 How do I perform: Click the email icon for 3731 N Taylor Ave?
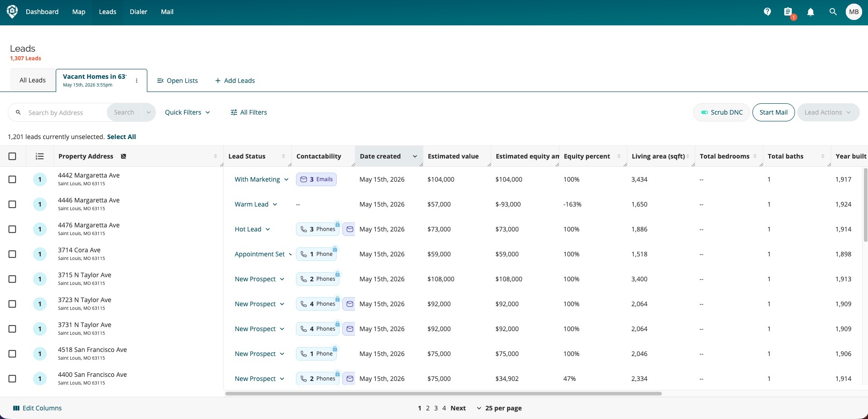click(x=349, y=329)
